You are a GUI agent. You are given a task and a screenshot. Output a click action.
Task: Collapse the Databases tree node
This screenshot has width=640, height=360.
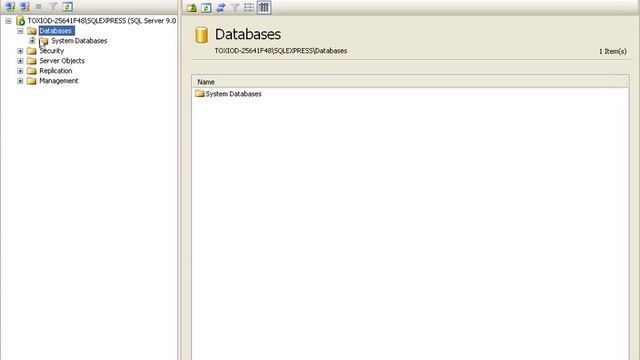(x=20, y=31)
